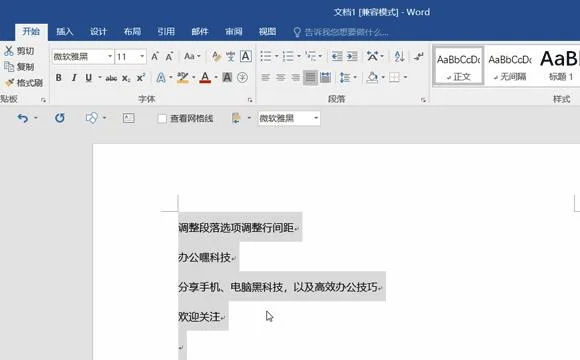This screenshot has width=580, height=360.
Task: Open the phonetic guide (拼音) icon
Action: 231,57
